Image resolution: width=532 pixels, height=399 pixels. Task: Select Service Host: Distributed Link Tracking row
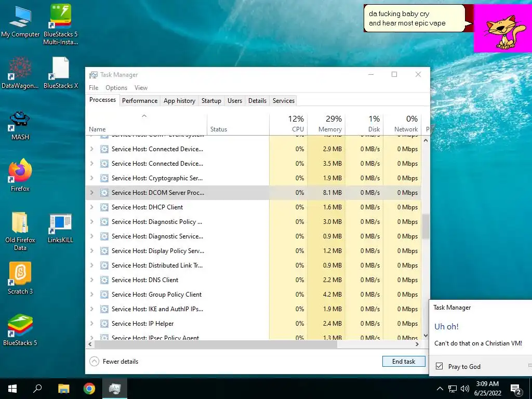254,265
